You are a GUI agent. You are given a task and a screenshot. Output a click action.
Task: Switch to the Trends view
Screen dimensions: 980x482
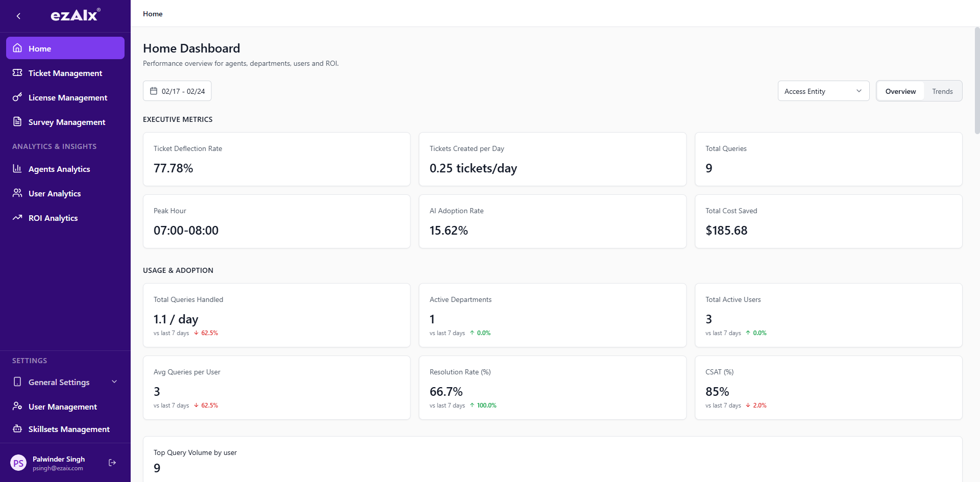(942, 91)
